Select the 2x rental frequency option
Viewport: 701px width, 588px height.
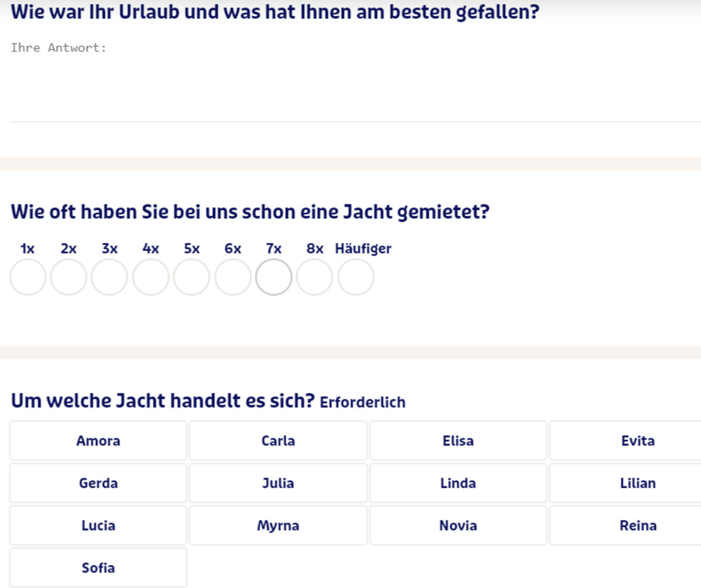coord(68,277)
